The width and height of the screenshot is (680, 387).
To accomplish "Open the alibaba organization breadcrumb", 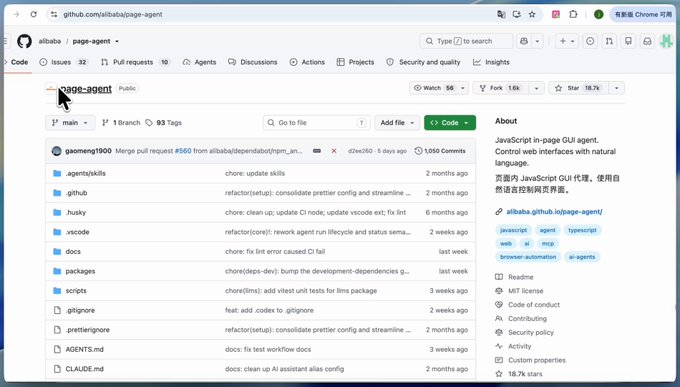I will 49,41.
